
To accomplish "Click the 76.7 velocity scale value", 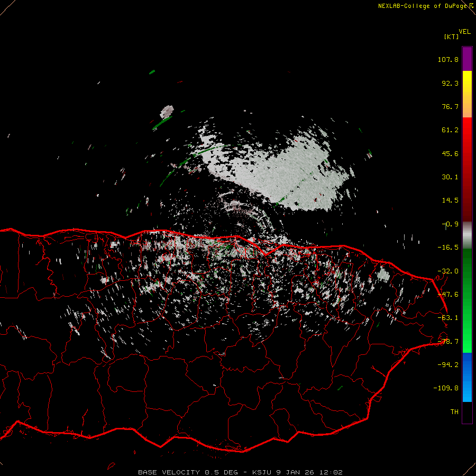I will pos(450,106).
